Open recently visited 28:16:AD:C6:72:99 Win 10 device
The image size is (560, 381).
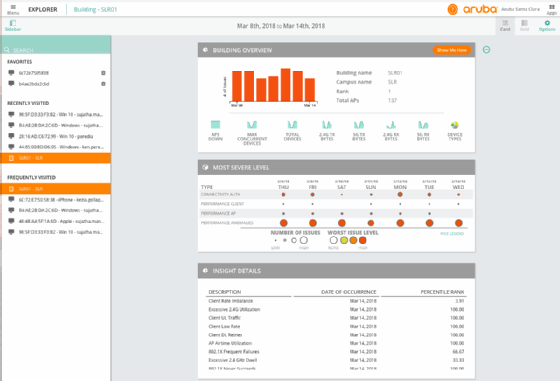56,136
